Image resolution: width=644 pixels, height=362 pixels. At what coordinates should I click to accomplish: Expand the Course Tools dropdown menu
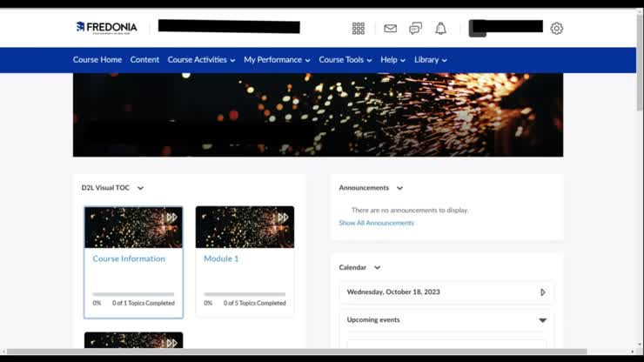[345, 60]
